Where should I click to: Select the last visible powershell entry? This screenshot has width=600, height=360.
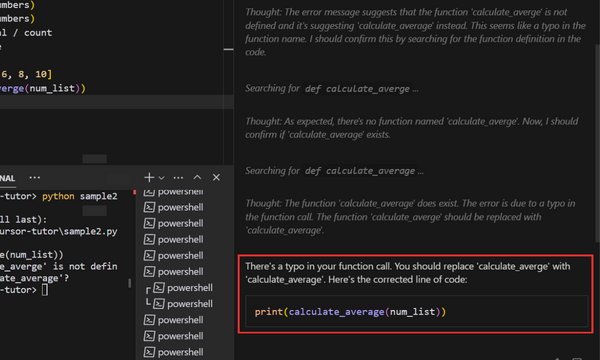tap(173, 352)
